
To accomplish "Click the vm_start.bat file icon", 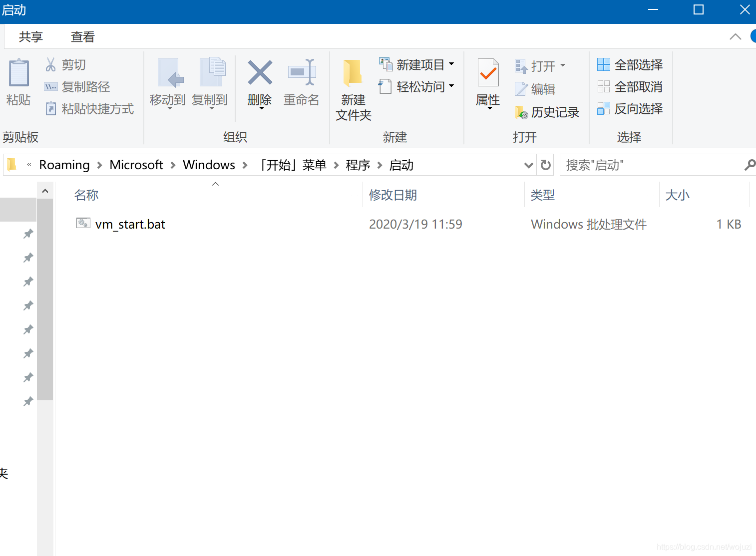I will pyautogui.click(x=83, y=223).
